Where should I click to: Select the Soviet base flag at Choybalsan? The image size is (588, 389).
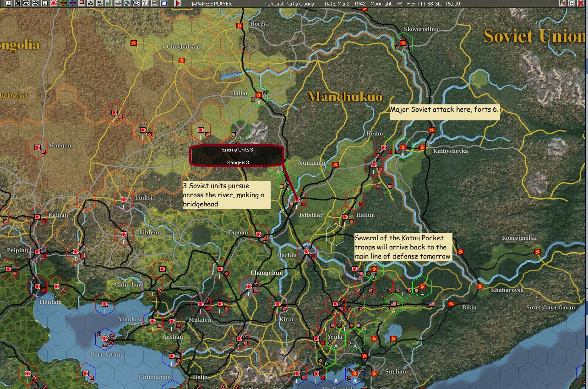coord(182,60)
